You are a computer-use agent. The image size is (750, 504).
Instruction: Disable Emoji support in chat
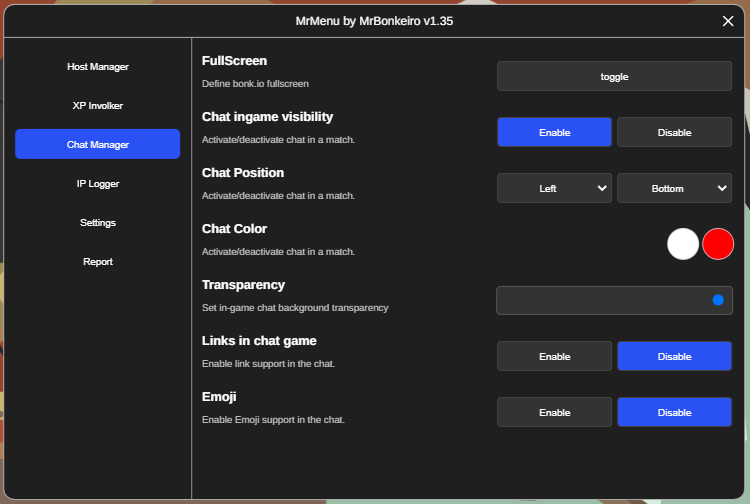pos(674,412)
